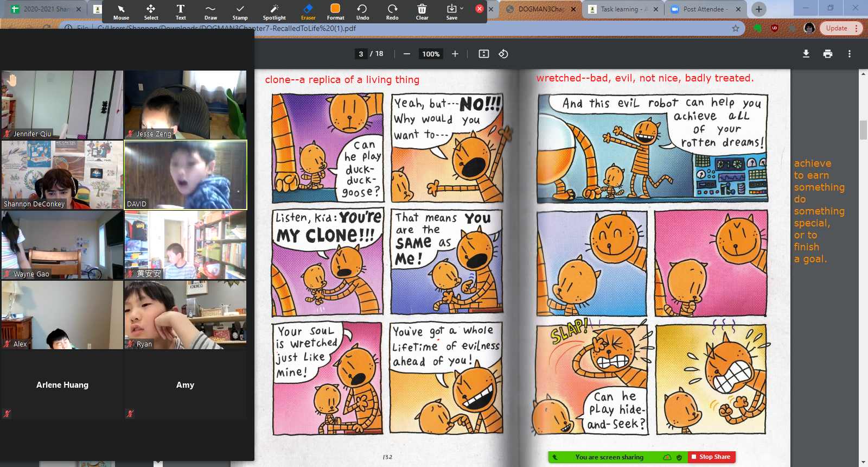This screenshot has height=467, width=868.
Task: Save the annotated screenshot
Action: [x=451, y=12]
